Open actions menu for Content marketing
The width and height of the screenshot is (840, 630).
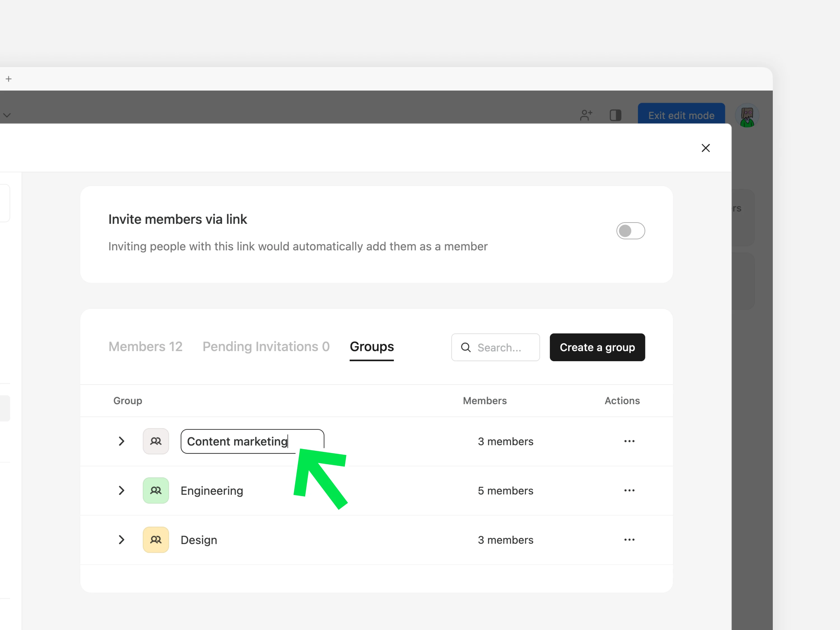tap(629, 441)
